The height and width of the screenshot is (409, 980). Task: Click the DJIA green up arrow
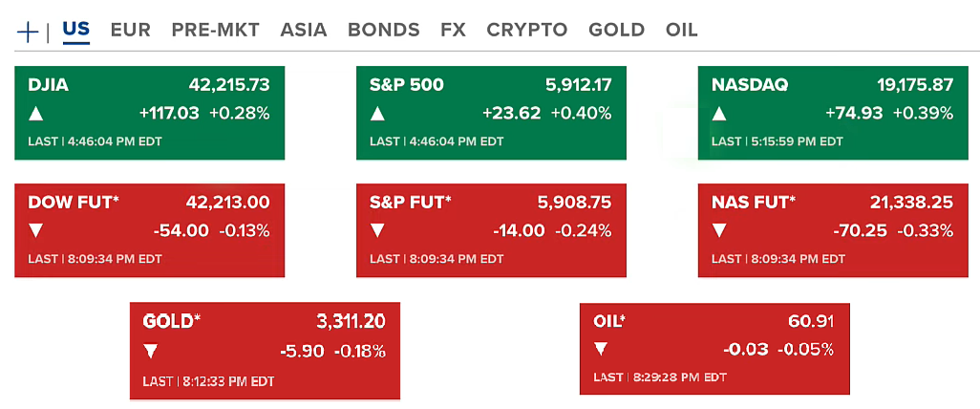(36, 114)
